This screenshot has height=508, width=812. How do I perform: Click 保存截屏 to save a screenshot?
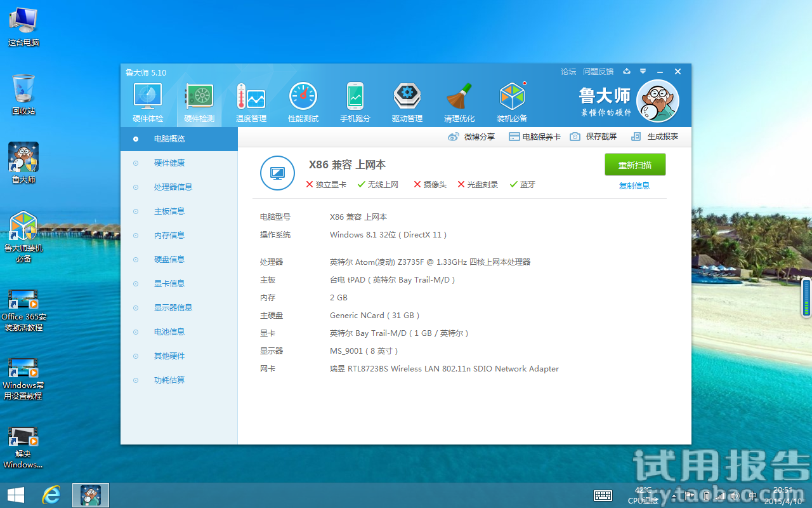[x=593, y=137]
